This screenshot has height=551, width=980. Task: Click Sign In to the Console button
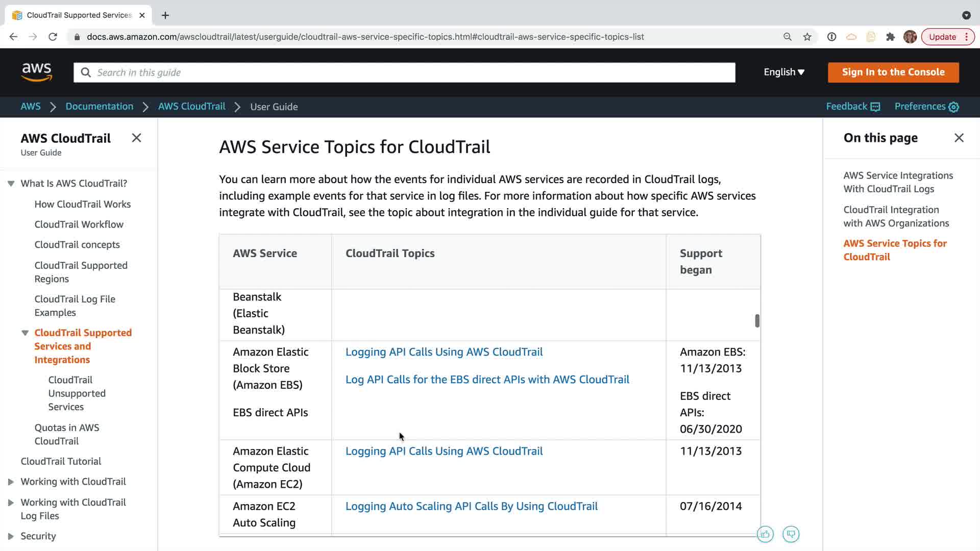[x=893, y=72]
